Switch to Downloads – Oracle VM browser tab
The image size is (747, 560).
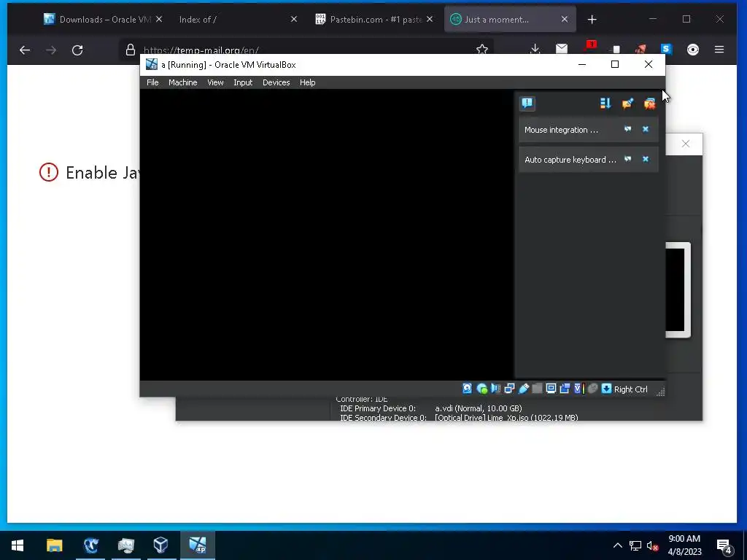point(102,20)
